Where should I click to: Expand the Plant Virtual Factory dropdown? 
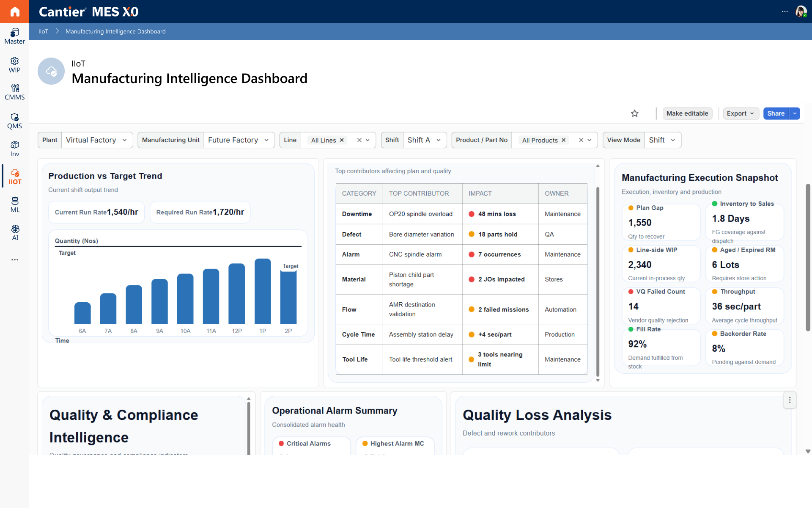tap(97, 140)
